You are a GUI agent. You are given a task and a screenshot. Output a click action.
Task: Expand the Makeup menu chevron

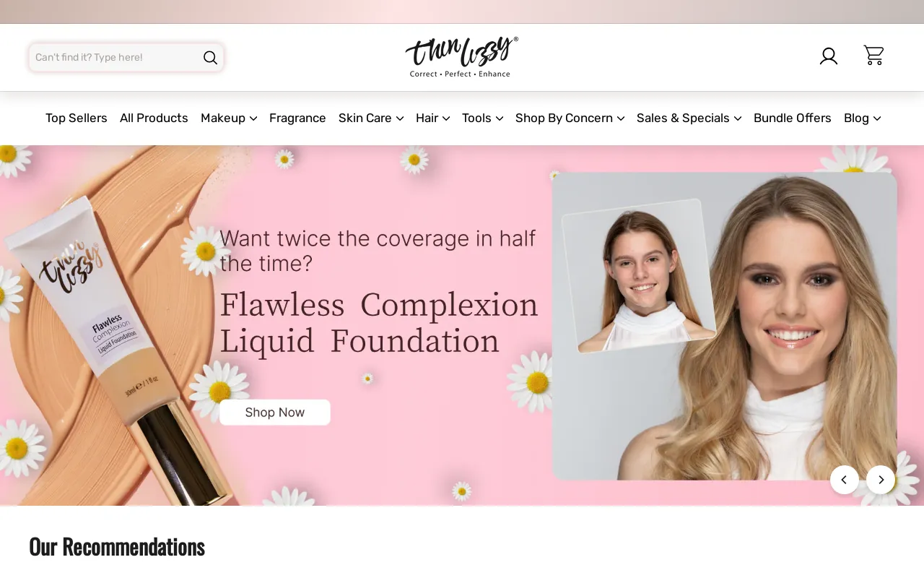253,118
